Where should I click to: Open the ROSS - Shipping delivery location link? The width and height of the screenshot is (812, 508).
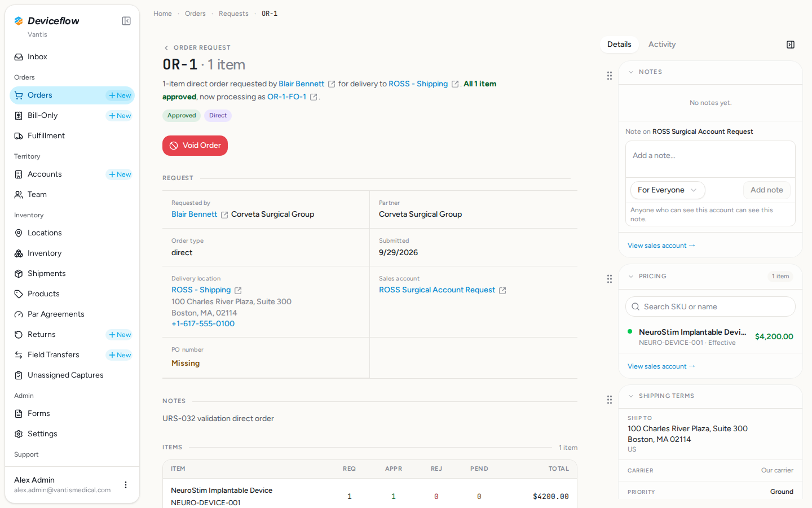201,290
